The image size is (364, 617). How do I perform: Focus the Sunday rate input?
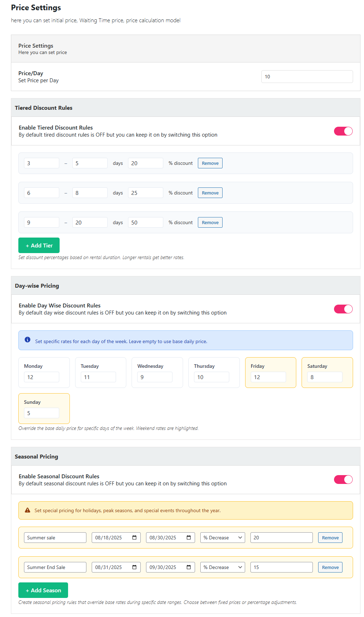(x=42, y=413)
